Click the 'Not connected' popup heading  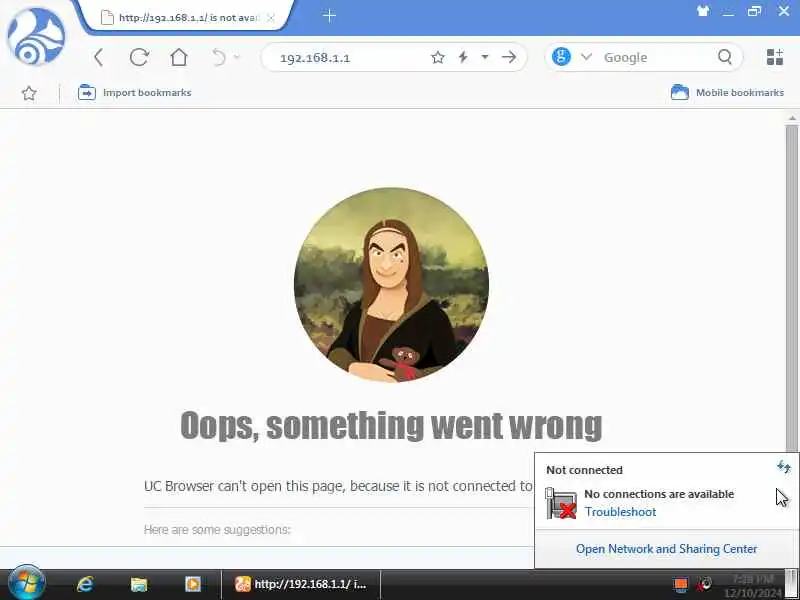[584, 470]
